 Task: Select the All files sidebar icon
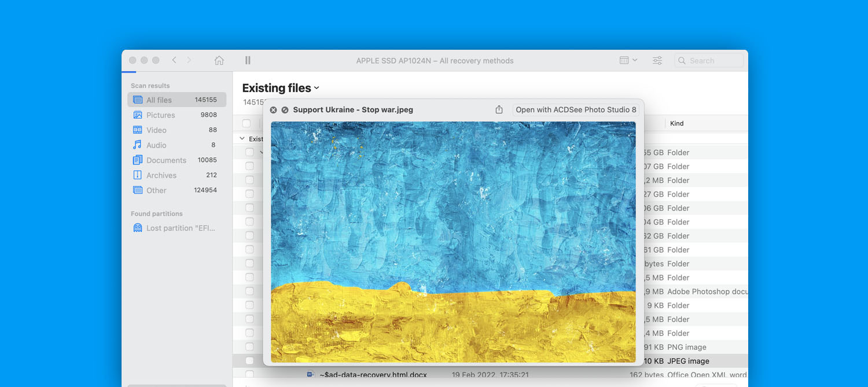(x=138, y=99)
